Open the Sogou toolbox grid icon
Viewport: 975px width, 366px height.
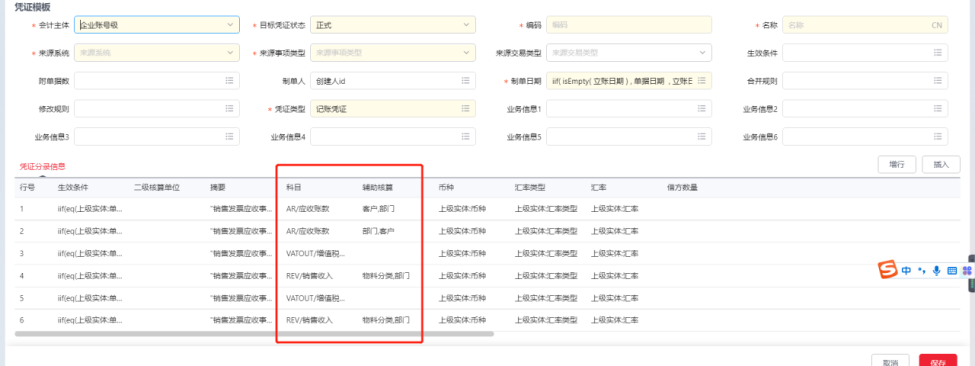tap(967, 271)
